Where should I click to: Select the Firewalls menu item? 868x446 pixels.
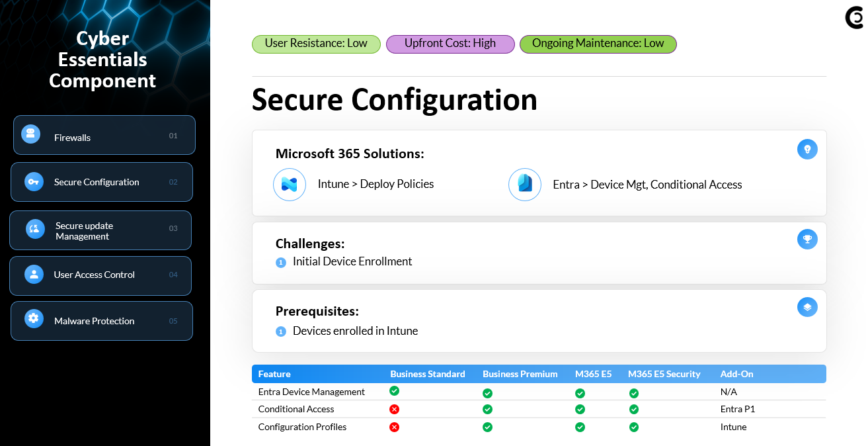pyautogui.click(x=104, y=136)
